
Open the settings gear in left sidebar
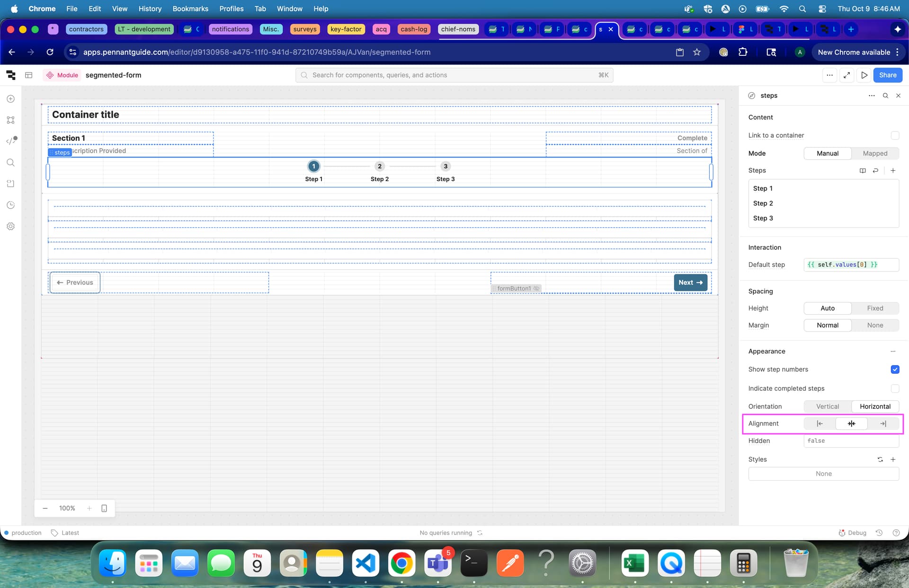(x=11, y=226)
